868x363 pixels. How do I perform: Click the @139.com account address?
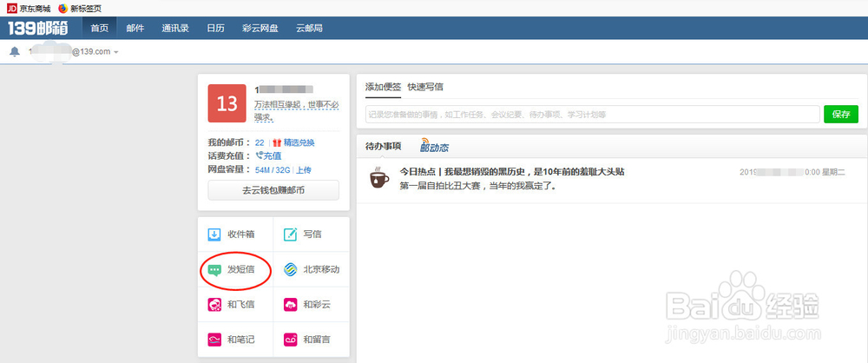[x=69, y=52]
